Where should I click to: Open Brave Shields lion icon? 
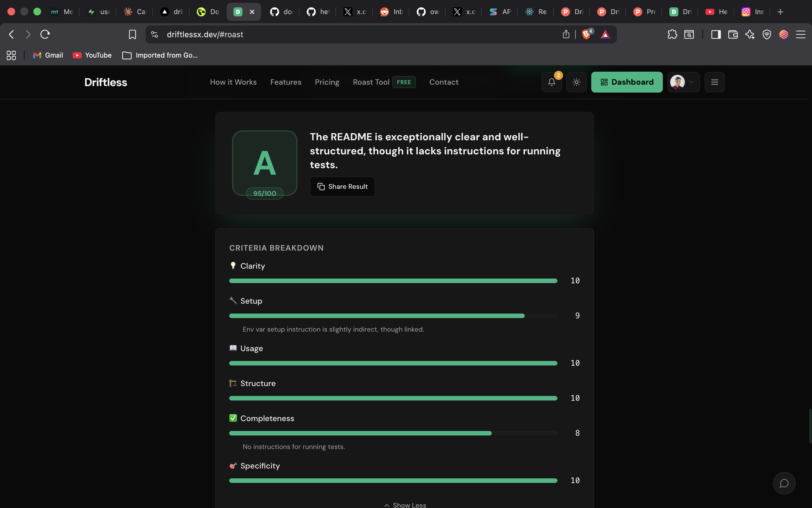pyautogui.click(x=587, y=34)
